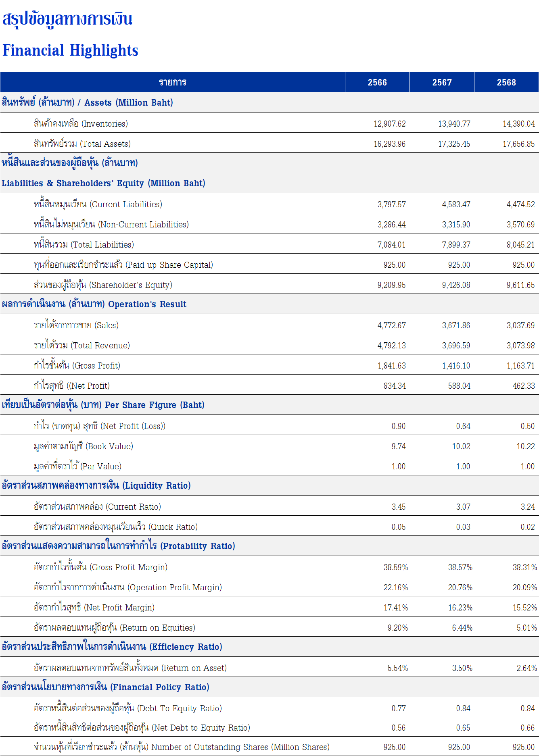Select the 2567 column header
The height and width of the screenshot is (756, 539).
point(442,82)
